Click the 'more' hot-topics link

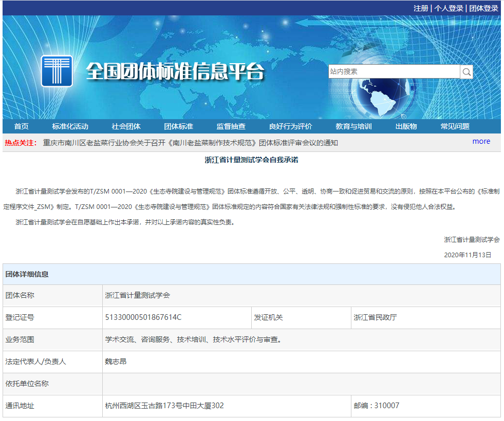pyautogui.click(x=481, y=141)
